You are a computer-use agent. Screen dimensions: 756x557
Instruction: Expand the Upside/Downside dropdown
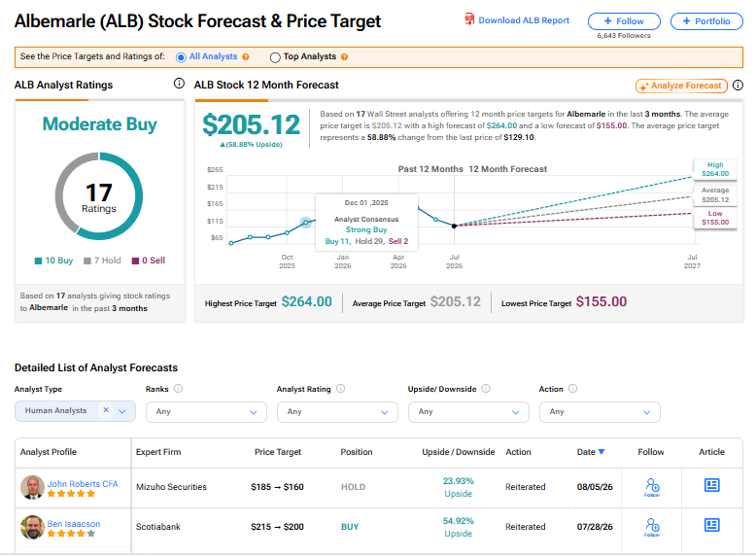click(x=468, y=412)
